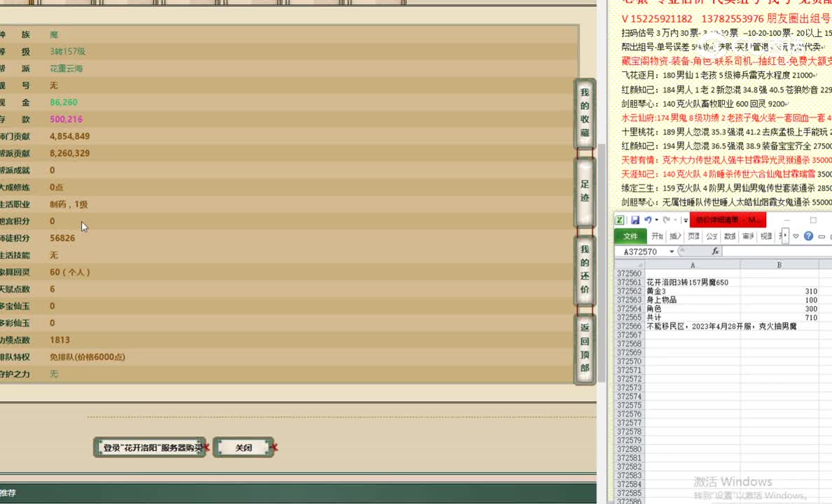Image resolution: width=832 pixels, height=504 pixels.
Task: Open 足迹 side tab
Action: 585,191
